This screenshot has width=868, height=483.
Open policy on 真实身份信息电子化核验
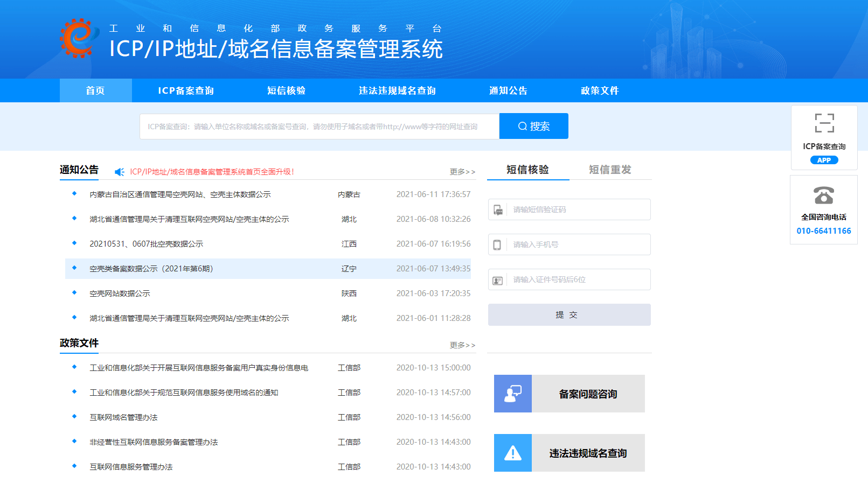[199, 368]
